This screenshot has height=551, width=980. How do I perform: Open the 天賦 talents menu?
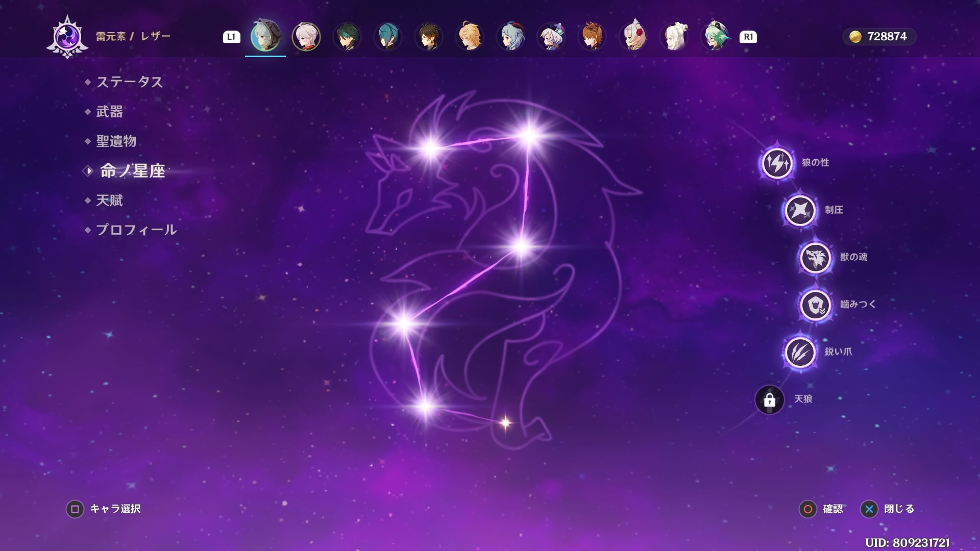(x=109, y=201)
